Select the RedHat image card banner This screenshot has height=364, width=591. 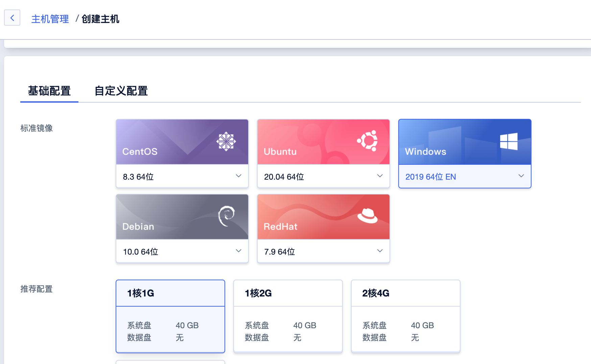click(x=311, y=217)
